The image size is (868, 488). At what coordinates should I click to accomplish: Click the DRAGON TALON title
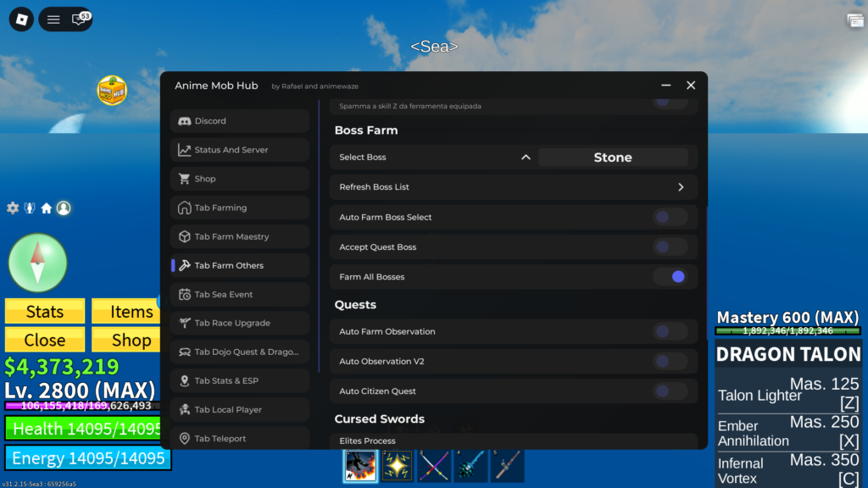tap(788, 354)
